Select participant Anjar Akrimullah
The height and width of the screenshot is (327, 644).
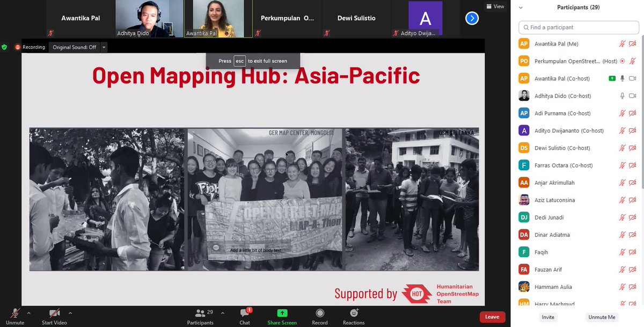pos(577,183)
